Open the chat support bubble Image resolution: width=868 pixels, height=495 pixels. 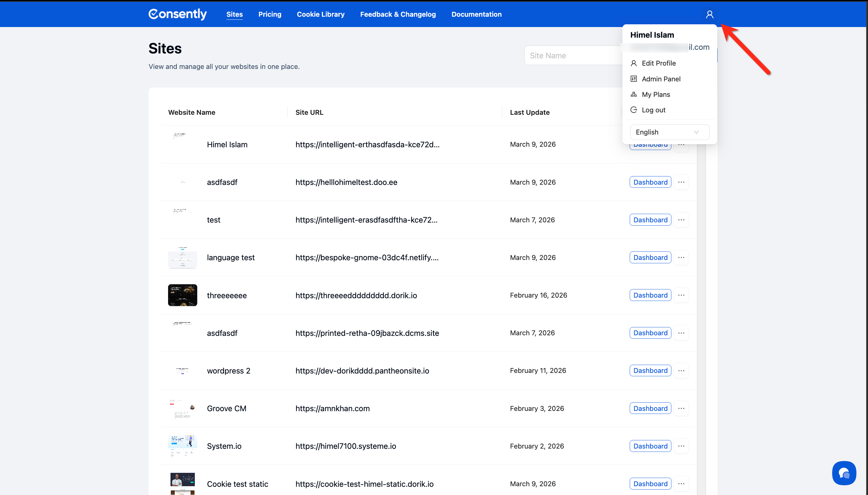(844, 473)
